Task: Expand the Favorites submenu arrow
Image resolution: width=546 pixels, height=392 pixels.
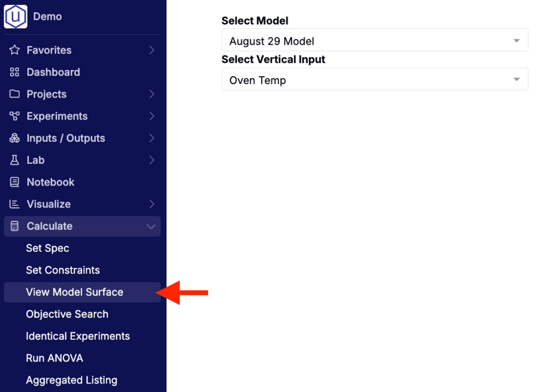Action: tap(151, 50)
